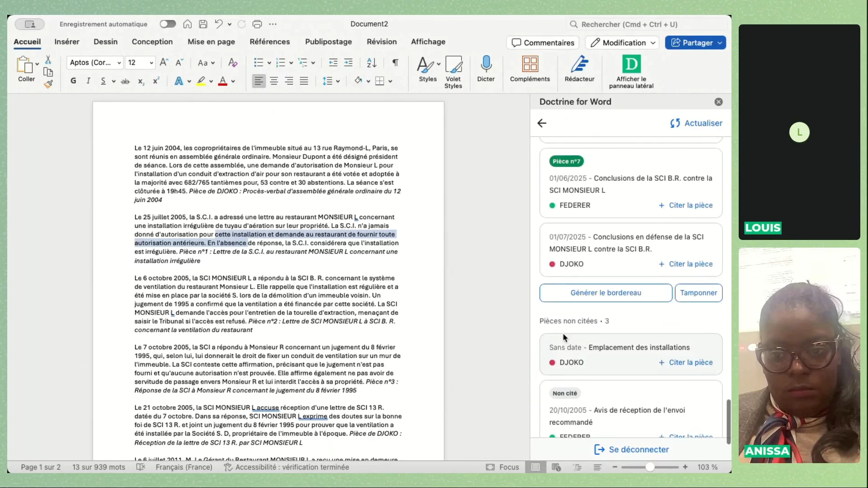The image size is (868, 488).
Task: Click the Générer le bordereau button
Action: (605, 293)
